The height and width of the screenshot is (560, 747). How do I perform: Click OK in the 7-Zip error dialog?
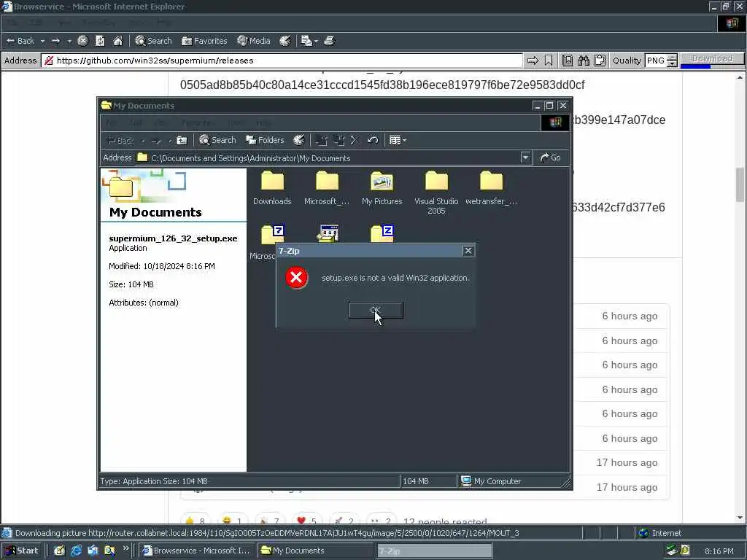[376, 311]
